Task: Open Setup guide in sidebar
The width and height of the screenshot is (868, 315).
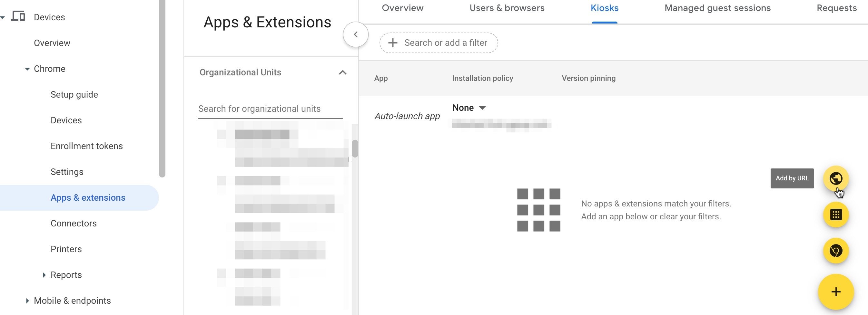Action: (x=74, y=95)
